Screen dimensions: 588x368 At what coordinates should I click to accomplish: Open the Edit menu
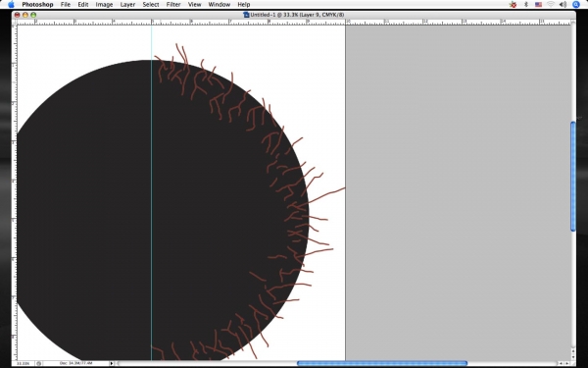pyautogui.click(x=83, y=5)
